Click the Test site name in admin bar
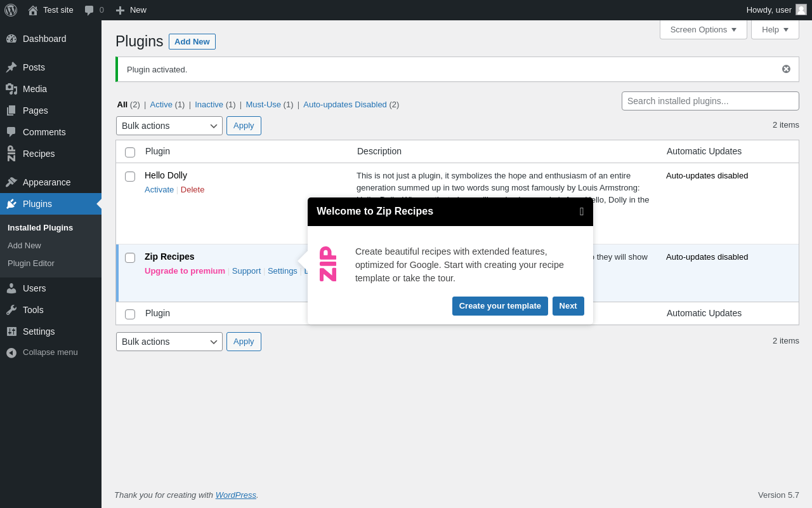The height and width of the screenshot is (508, 812). click(x=58, y=10)
